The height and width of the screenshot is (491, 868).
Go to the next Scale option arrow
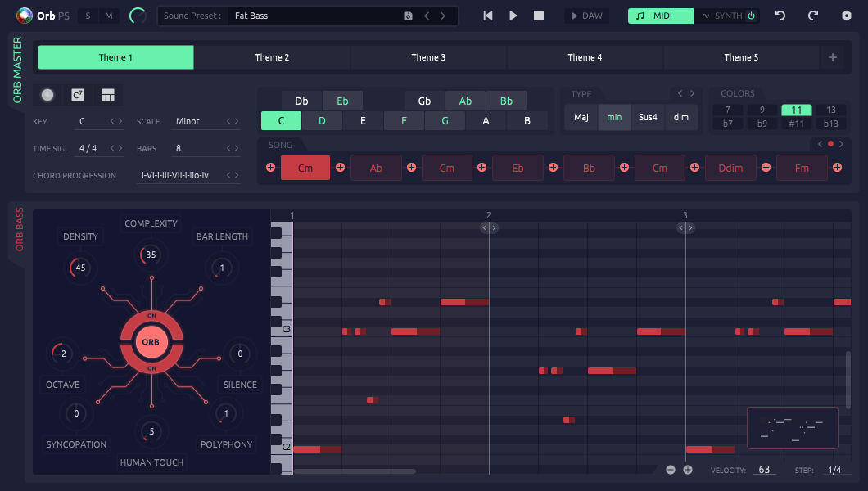pyautogui.click(x=237, y=121)
